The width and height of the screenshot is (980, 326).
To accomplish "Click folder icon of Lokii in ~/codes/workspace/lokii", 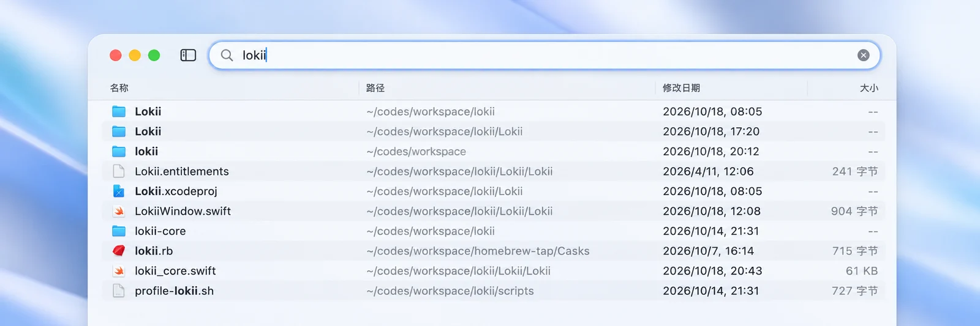I will coord(119,111).
